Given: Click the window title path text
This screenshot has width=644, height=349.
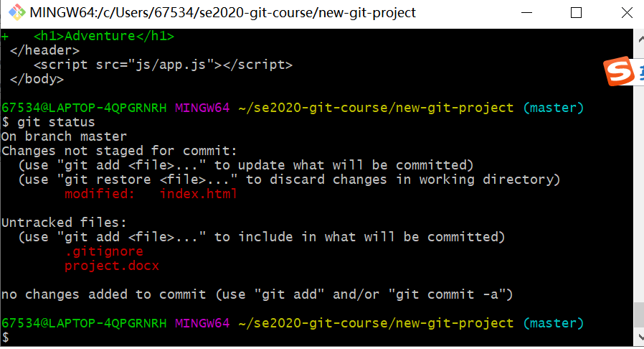Looking at the screenshot, I should 223,13.
